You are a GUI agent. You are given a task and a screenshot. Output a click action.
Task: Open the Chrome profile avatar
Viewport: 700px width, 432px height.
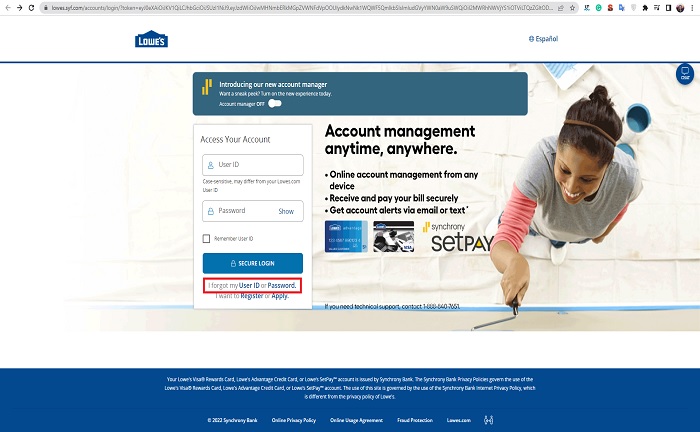680,8
